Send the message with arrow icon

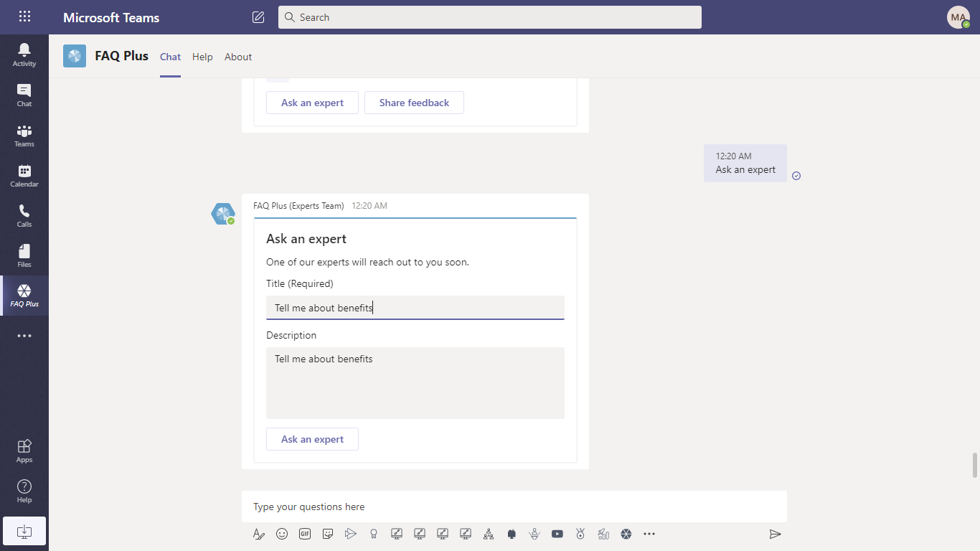point(775,534)
